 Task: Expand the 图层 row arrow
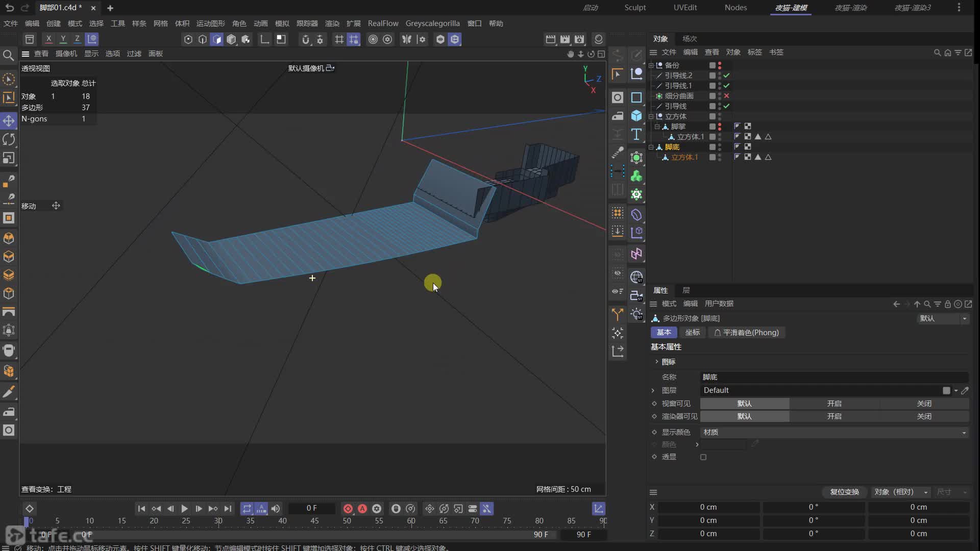pyautogui.click(x=653, y=390)
